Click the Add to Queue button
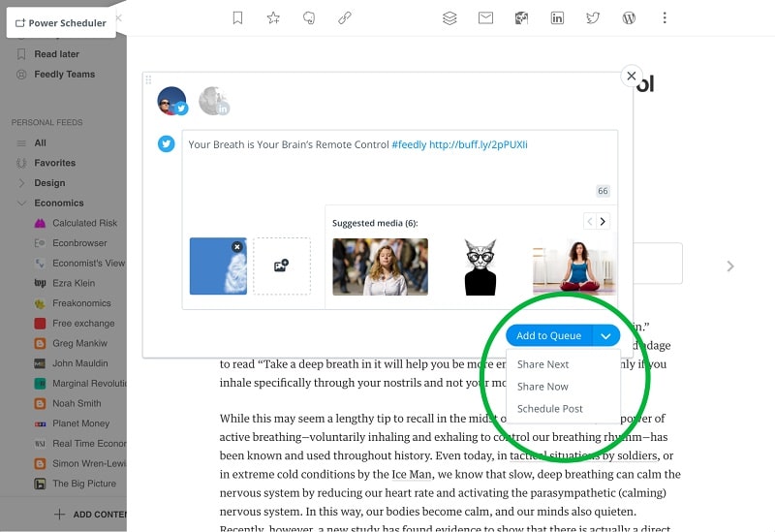775x532 pixels. pyautogui.click(x=548, y=335)
